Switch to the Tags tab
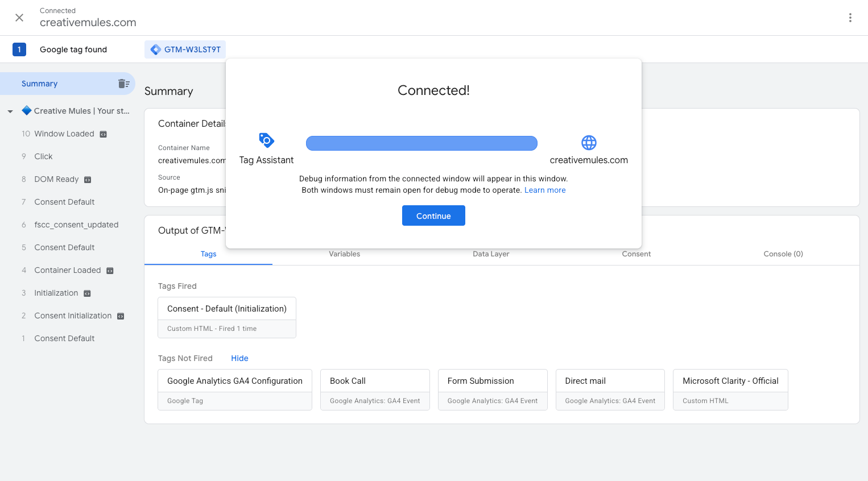 208,254
